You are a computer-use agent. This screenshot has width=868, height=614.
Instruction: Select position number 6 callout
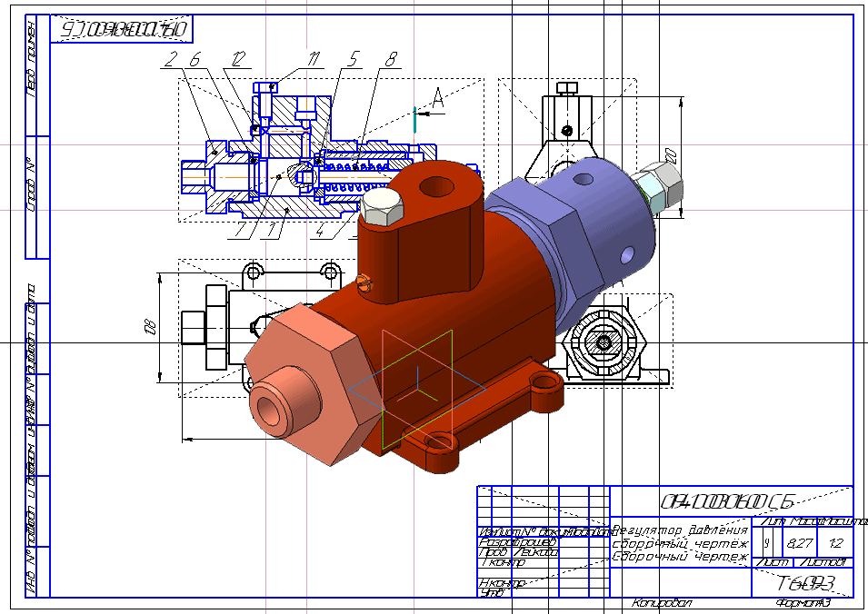click(x=195, y=59)
